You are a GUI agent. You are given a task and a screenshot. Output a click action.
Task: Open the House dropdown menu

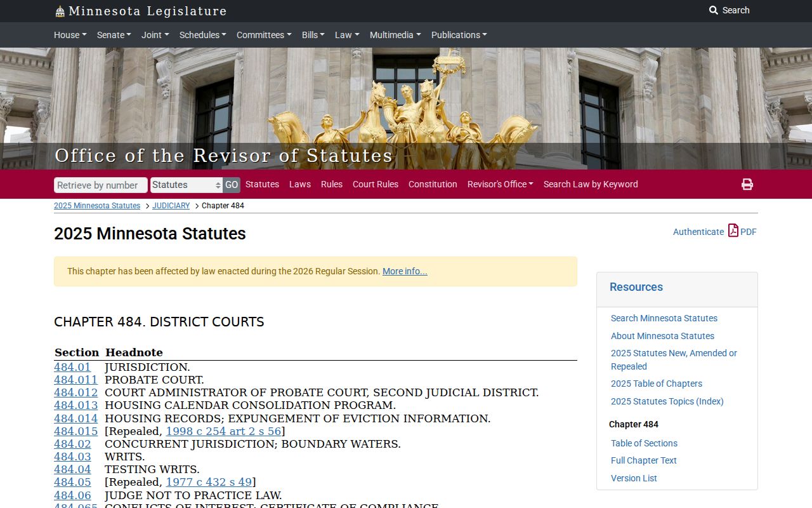pyautogui.click(x=70, y=35)
